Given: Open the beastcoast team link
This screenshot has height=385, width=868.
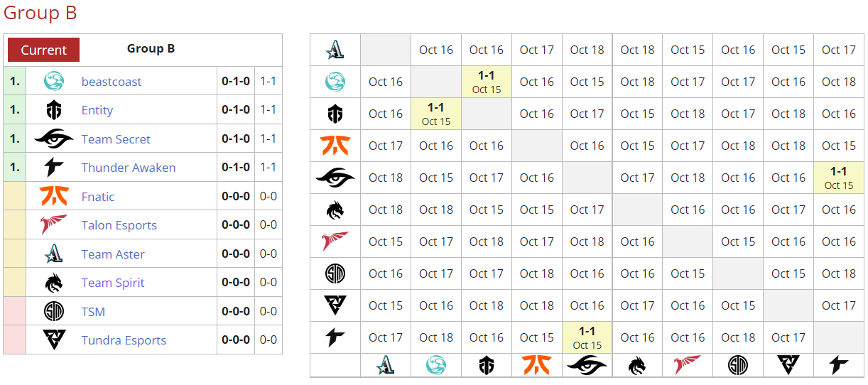Looking at the screenshot, I should 112,82.
